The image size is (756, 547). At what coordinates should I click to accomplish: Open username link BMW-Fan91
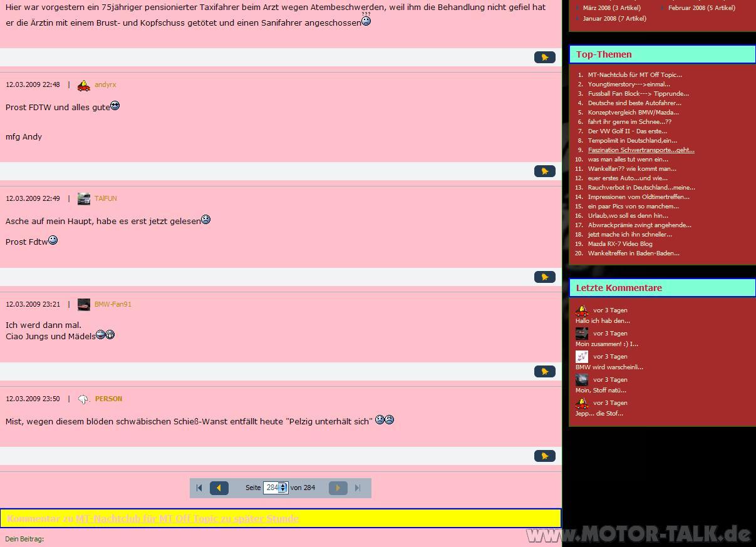[113, 304]
